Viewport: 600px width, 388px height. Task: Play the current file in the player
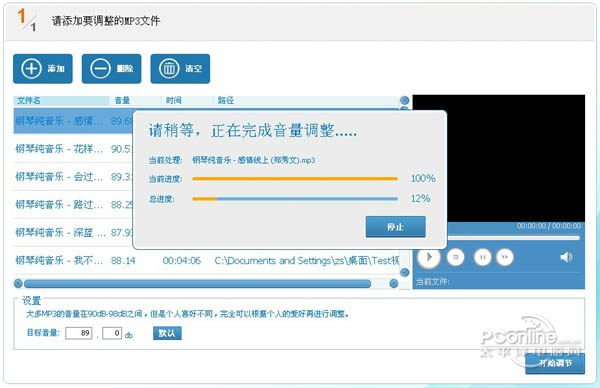(x=429, y=257)
